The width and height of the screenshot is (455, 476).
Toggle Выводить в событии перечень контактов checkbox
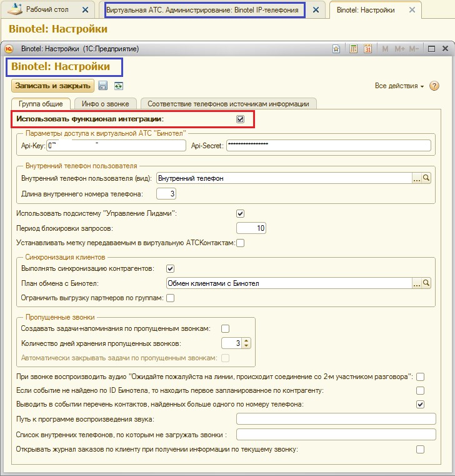tap(420, 404)
